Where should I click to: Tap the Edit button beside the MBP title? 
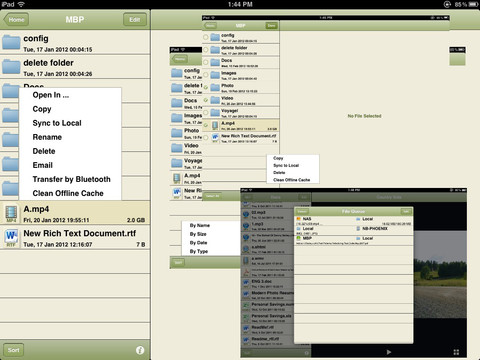pyautogui.click(x=135, y=20)
